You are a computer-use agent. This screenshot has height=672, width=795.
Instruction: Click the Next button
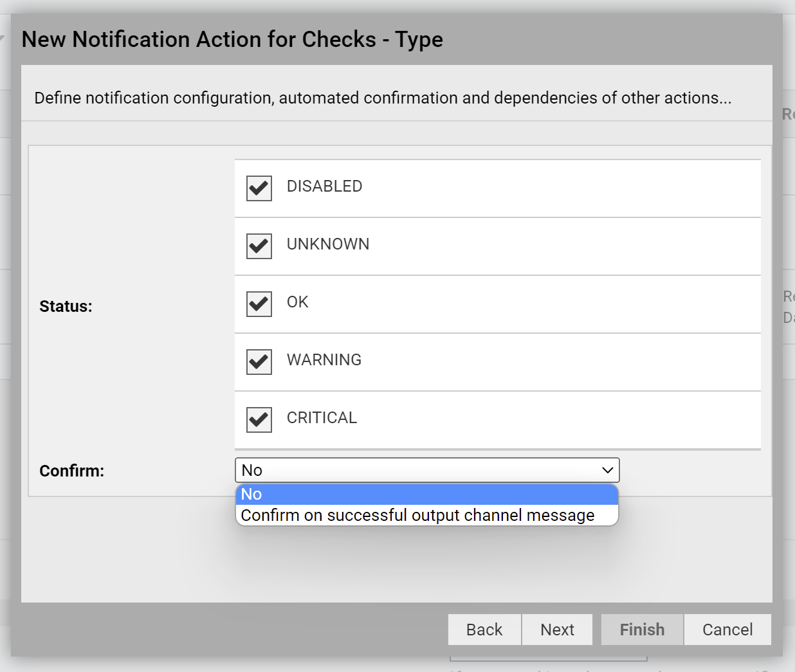click(x=557, y=630)
